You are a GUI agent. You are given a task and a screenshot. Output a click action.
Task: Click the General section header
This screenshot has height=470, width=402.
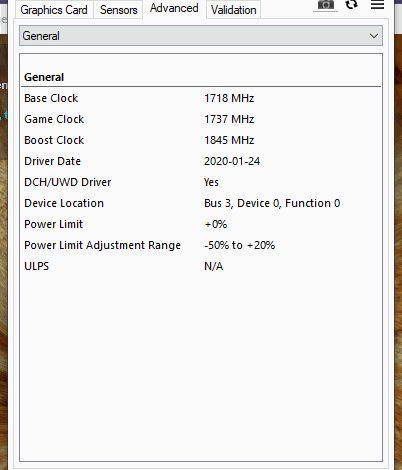point(44,77)
